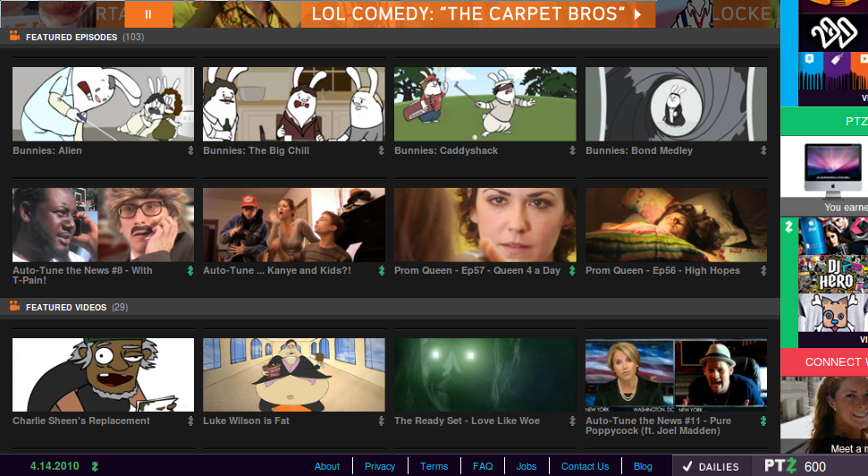The width and height of the screenshot is (868, 476).
Task: Play Auto-Tune Kanye and Kids thumbnail
Action: click(x=293, y=225)
